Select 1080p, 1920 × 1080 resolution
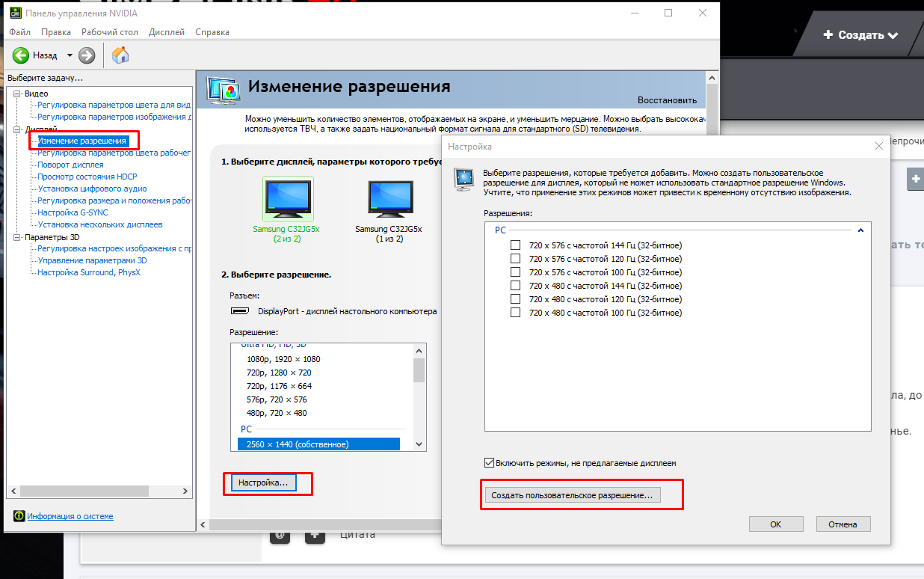 [x=283, y=359]
